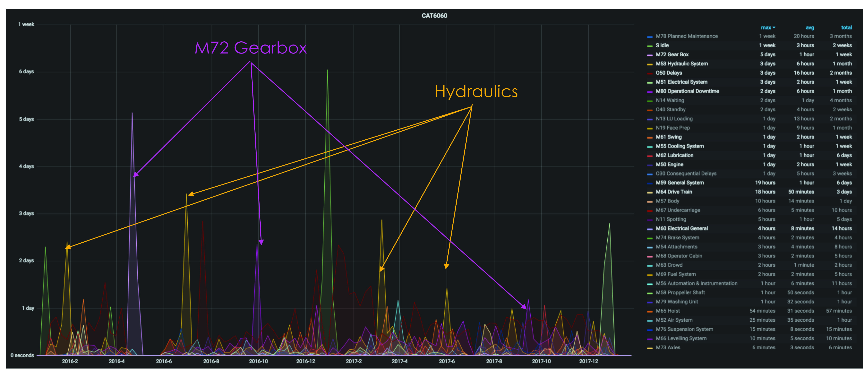Select M52 Air System legend entry
The width and height of the screenshot is (868, 373).
[x=674, y=320]
